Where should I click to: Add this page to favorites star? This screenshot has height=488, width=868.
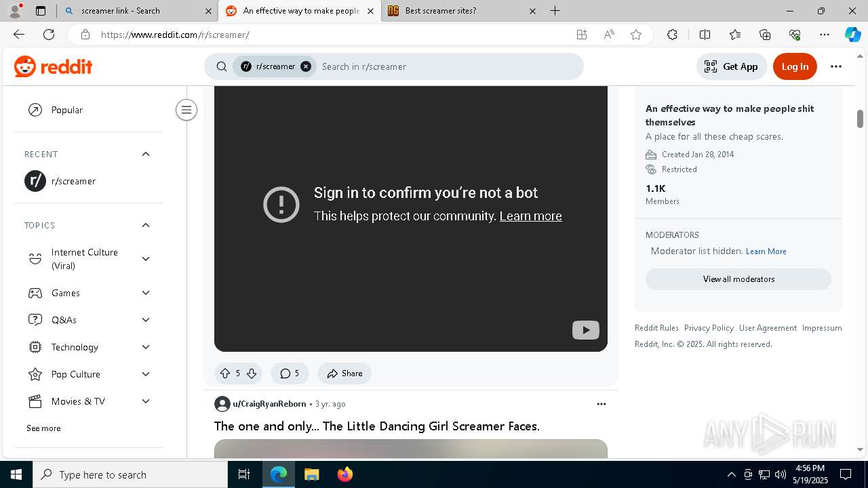pos(635,35)
